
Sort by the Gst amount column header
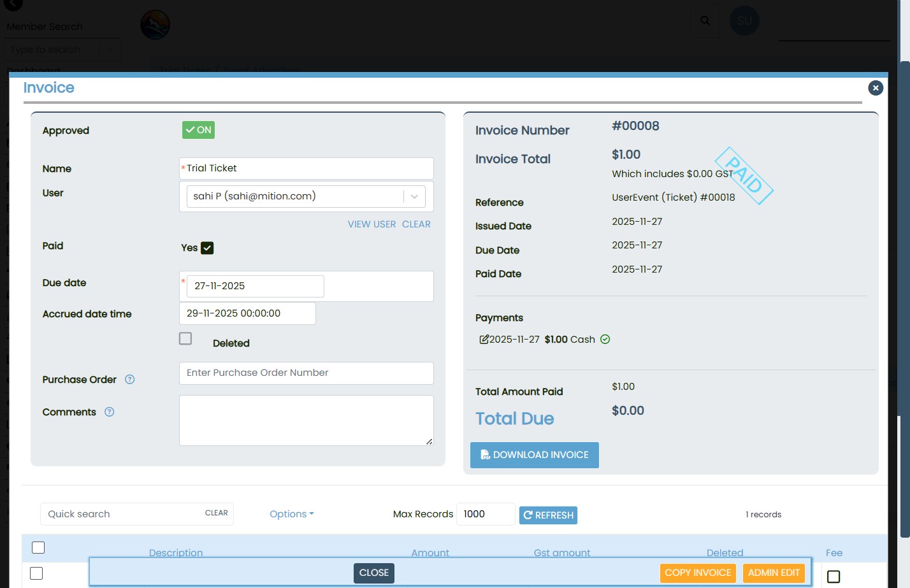pos(561,552)
